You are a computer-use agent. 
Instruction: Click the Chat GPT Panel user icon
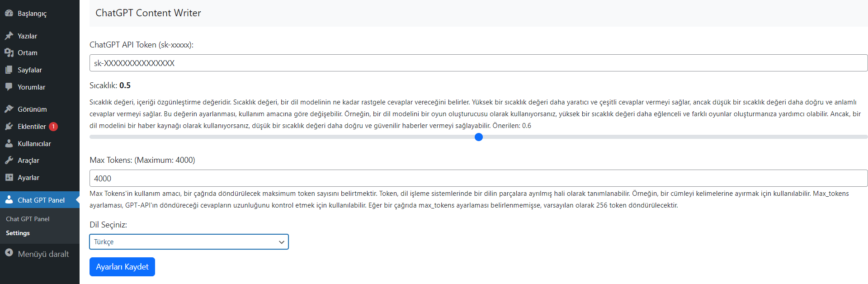pos(9,199)
